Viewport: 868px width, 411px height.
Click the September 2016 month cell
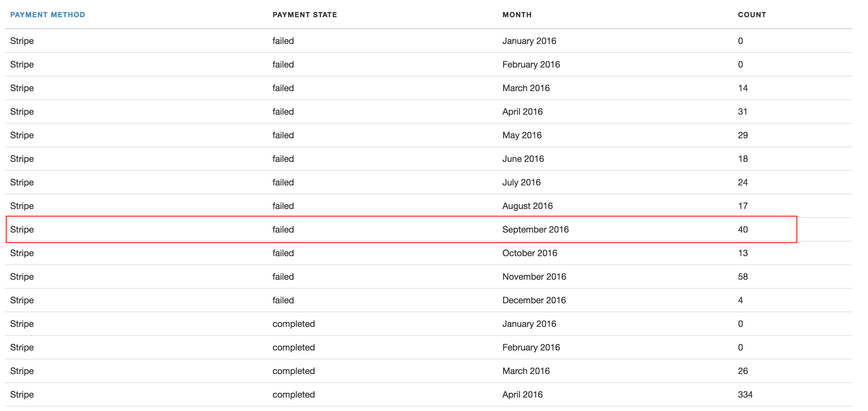click(x=536, y=230)
